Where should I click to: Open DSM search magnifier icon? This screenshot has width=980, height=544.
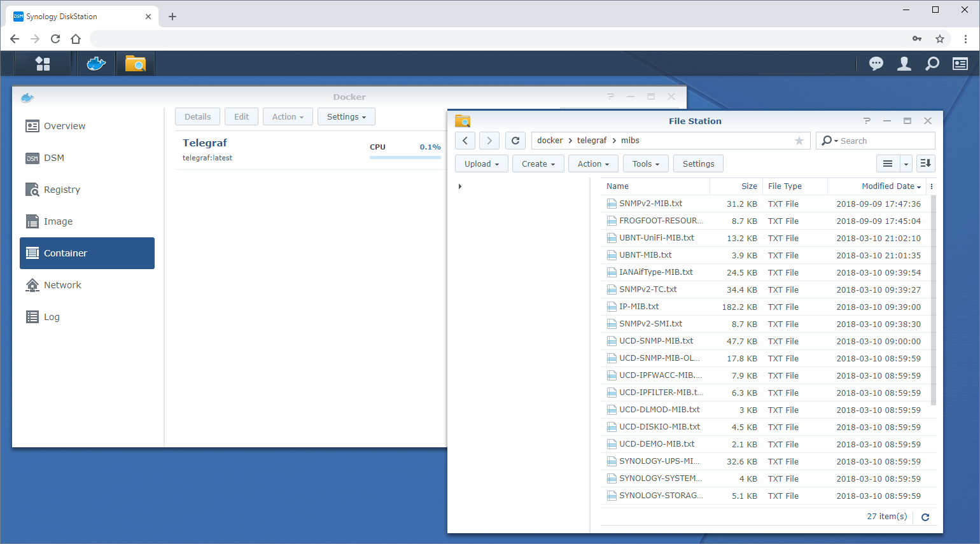pyautogui.click(x=932, y=64)
